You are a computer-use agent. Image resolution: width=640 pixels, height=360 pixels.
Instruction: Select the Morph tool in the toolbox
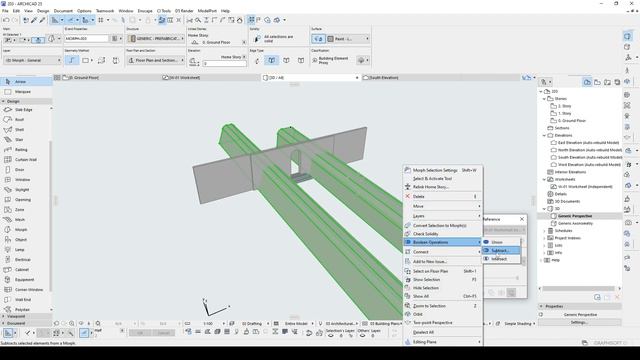[25, 230]
